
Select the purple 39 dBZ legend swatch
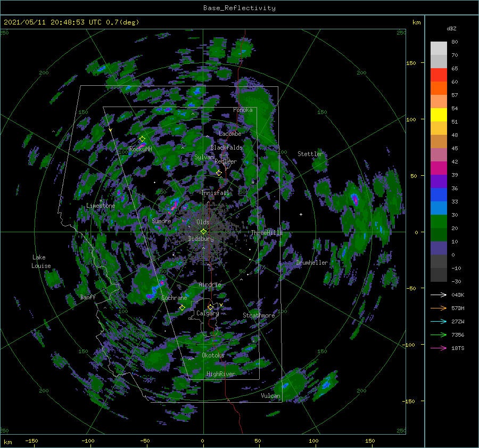[x=439, y=181]
